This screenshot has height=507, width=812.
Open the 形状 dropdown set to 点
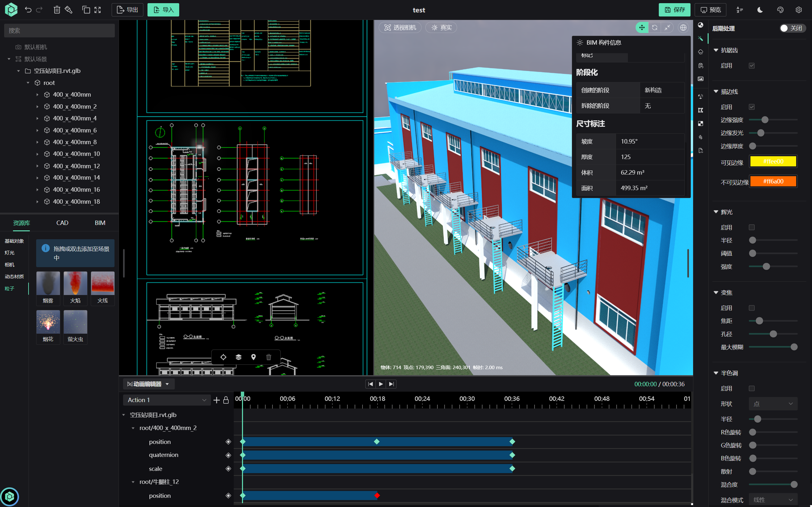[773, 404]
